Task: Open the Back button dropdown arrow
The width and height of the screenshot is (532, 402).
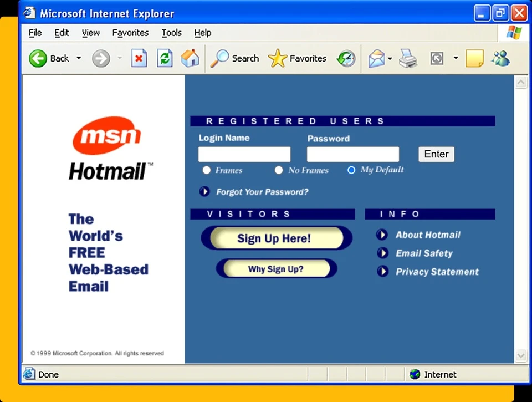Action: click(78, 58)
